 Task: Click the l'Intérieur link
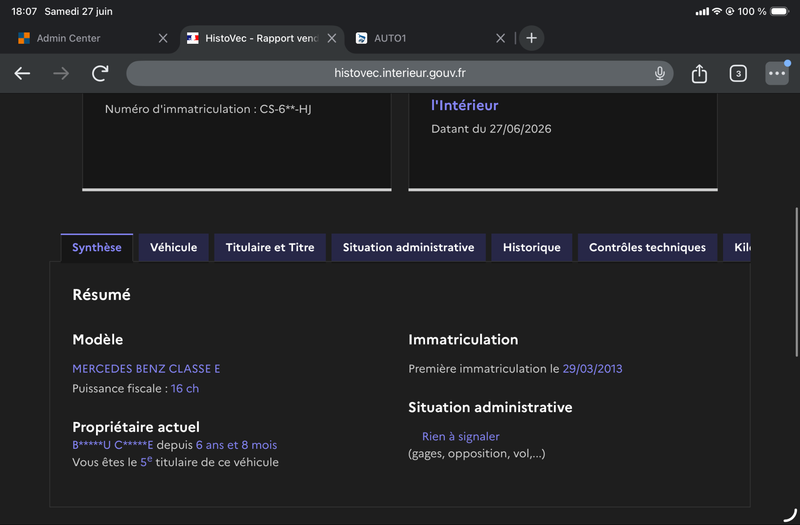[464, 105]
